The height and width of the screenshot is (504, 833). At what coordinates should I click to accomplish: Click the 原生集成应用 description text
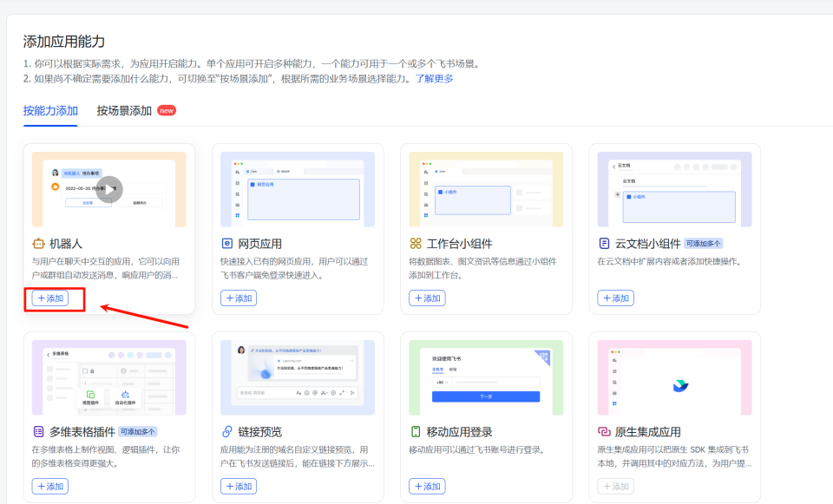(x=675, y=456)
